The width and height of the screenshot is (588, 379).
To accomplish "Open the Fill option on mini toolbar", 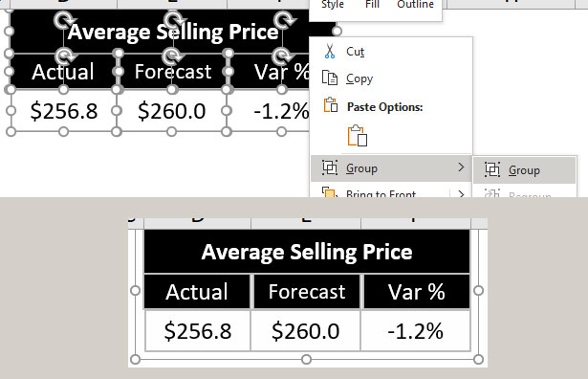I will click(372, 5).
